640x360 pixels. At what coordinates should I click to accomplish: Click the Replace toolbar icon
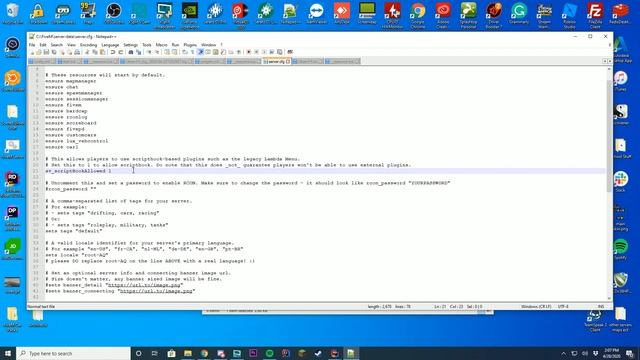tap(139, 52)
